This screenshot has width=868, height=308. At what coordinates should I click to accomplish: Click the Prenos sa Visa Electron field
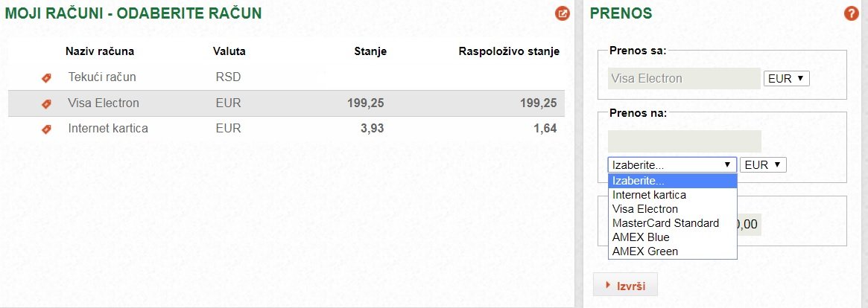coord(684,79)
